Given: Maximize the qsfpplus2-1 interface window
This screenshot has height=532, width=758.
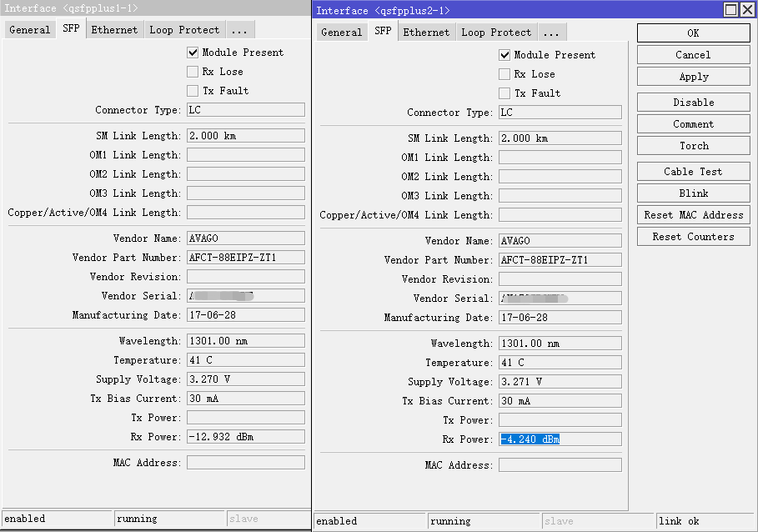Looking at the screenshot, I should click(730, 10).
